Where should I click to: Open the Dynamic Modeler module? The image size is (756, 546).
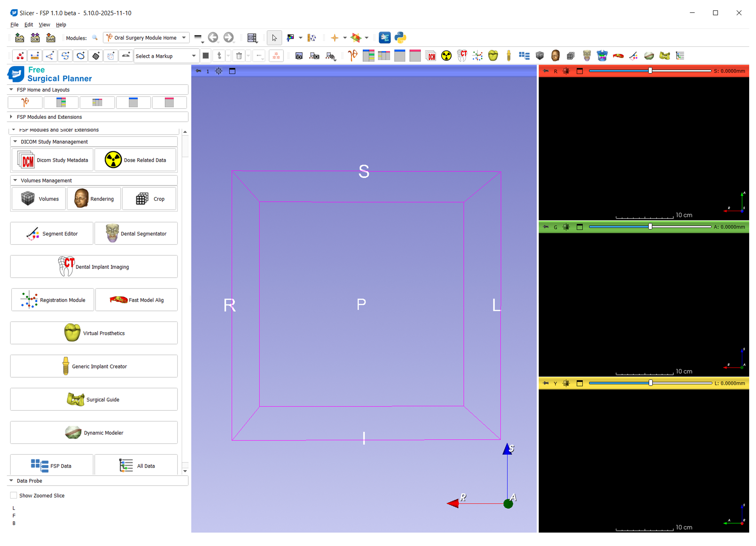[x=94, y=432]
